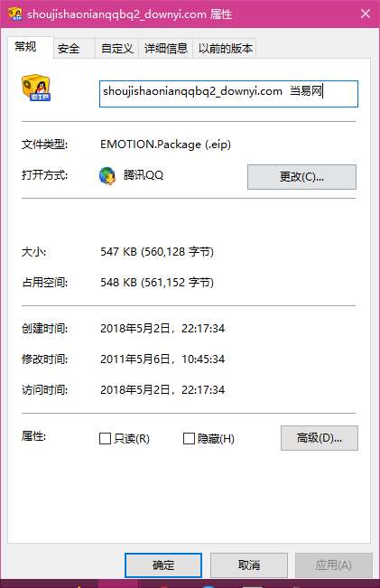Image resolution: width=380 pixels, height=588 pixels.
Task: Close the properties dialog with the X
Action: coord(366,14)
